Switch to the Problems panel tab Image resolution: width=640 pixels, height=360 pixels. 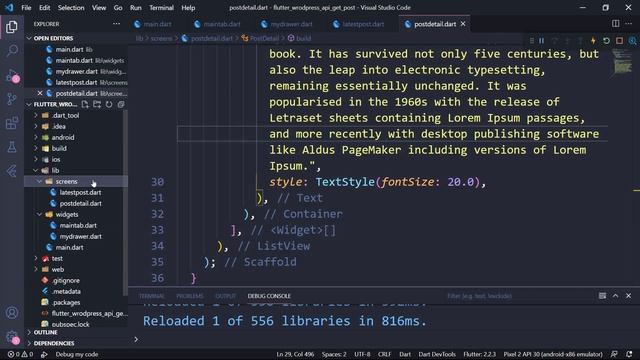tap(190, 296)
